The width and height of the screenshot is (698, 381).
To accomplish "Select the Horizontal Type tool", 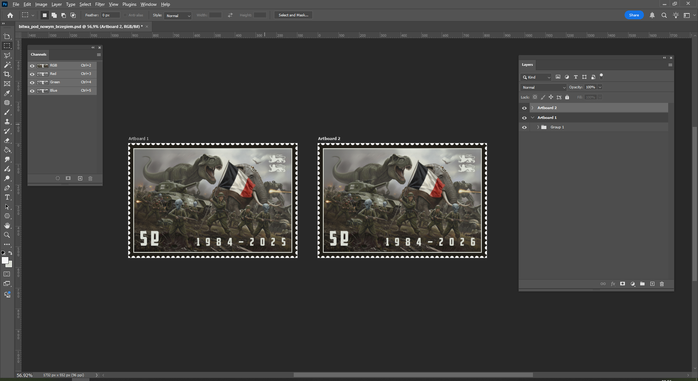I will (x=7, y=197).
